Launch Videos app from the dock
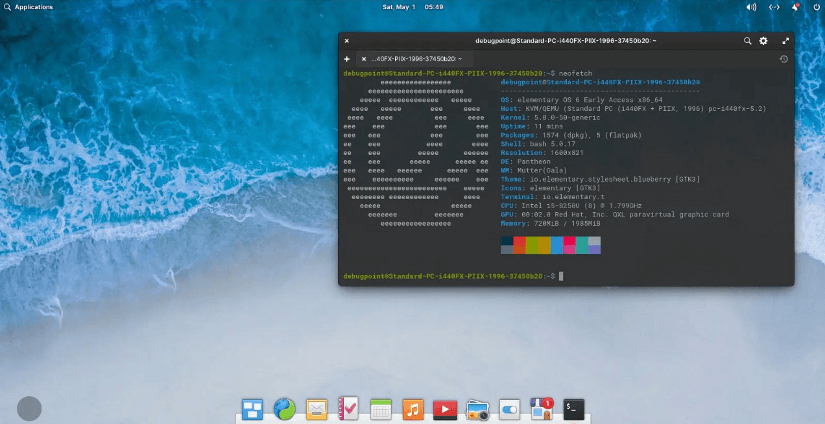This screenshot has width=825, height=424. (445, 410)
